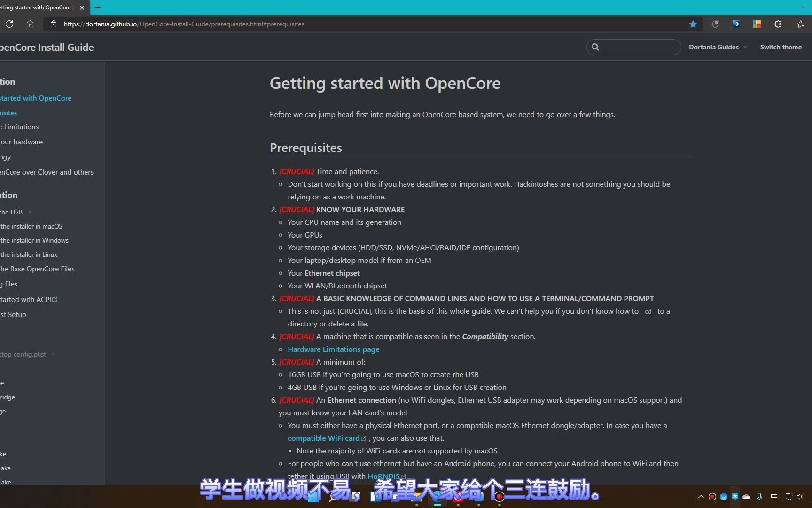Open 'ist Setup' sidebar page

click(x=13, y=315)
